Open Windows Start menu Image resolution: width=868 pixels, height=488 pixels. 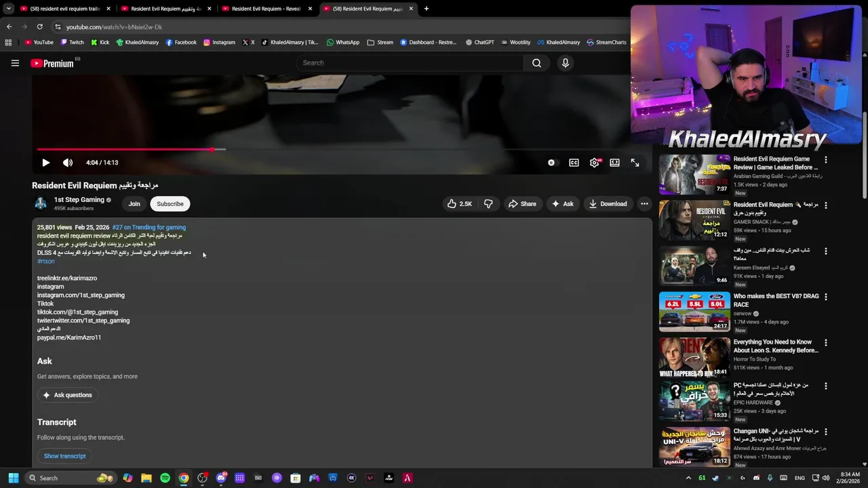coord(13,478)
